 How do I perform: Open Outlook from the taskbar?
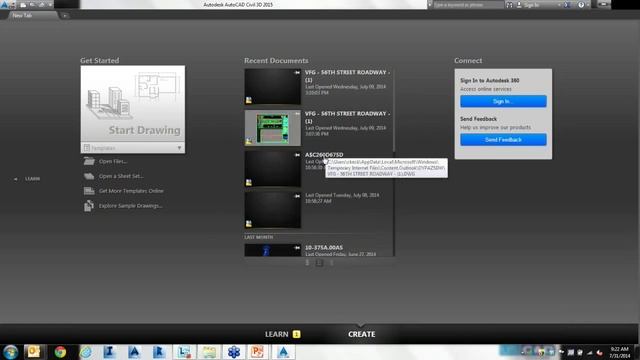coord(34,352)
